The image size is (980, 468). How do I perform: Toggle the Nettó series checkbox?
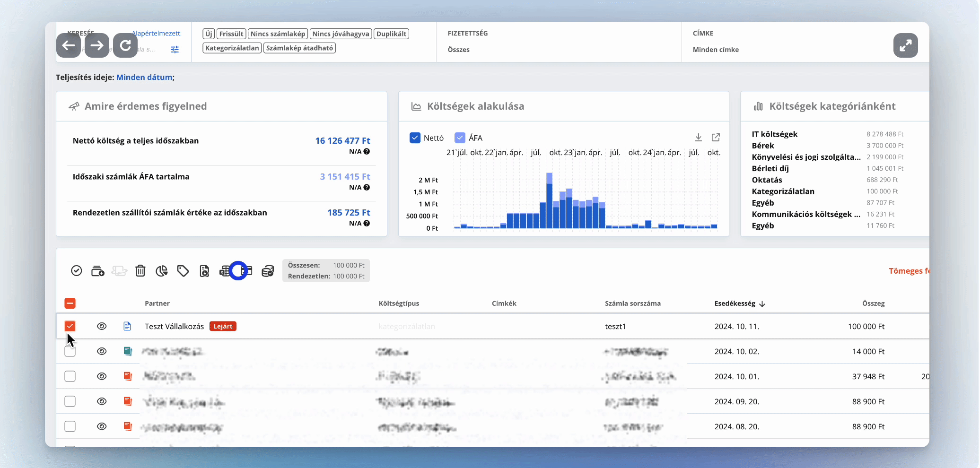[415, 138]
